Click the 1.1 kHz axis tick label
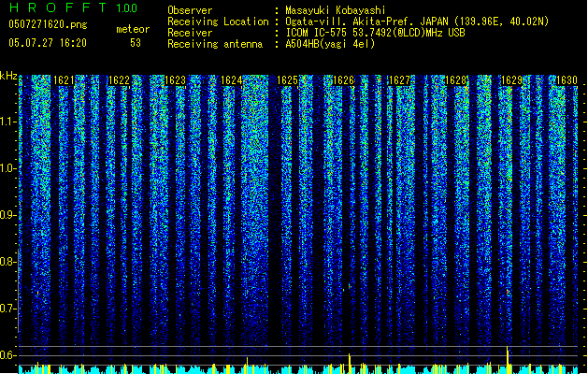The image size is (588, 374). pos(7,122)
